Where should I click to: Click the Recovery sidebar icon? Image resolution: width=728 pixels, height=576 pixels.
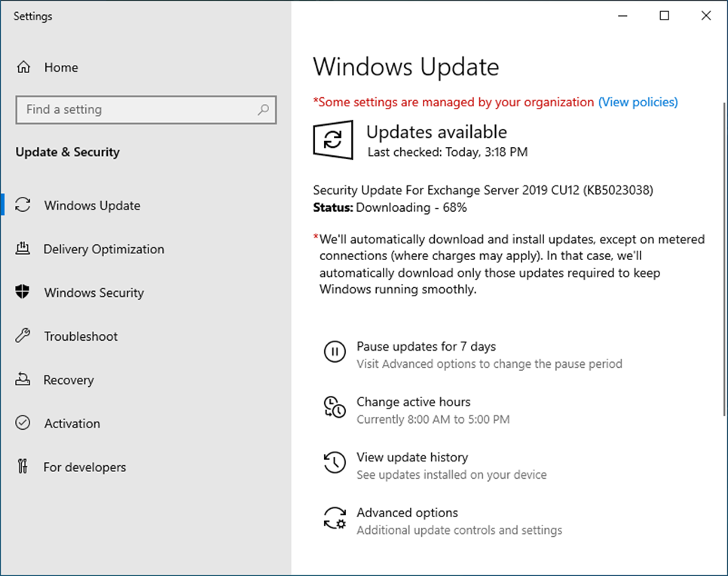click(23, 380)
